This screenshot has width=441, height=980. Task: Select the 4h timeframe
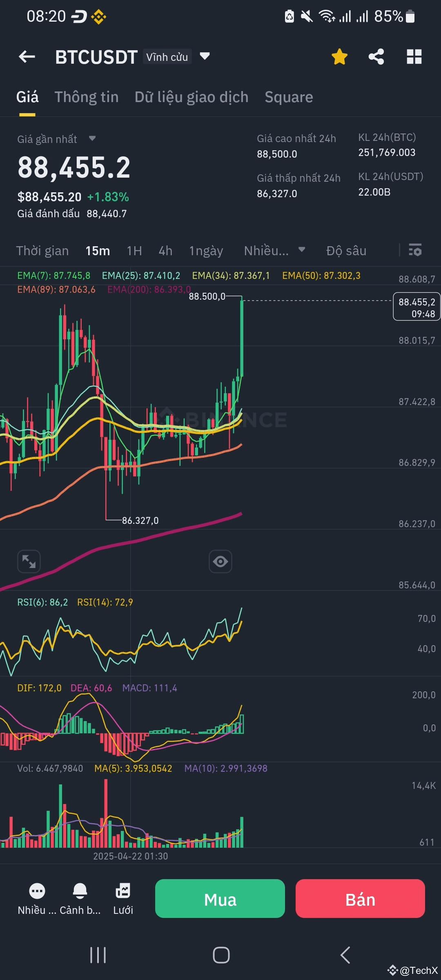(165, 251)
